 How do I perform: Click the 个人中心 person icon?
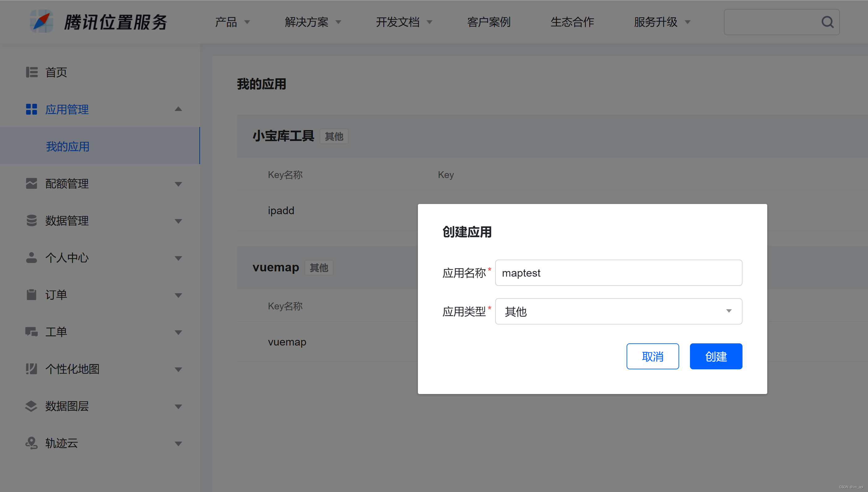[x=32, y=257]
